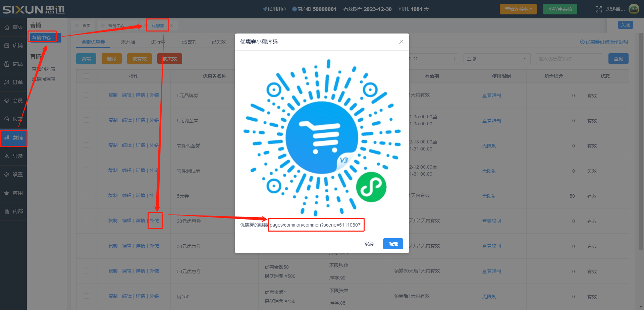Click 编辑 link for 5元现金券
The height and width of the screenshot is (310, 644).
click(127, 120)
